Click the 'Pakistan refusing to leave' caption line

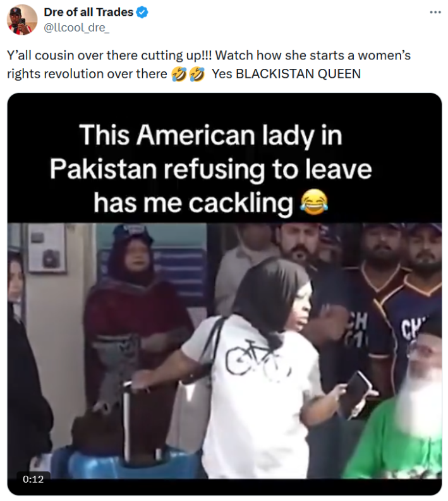[211, 169]
